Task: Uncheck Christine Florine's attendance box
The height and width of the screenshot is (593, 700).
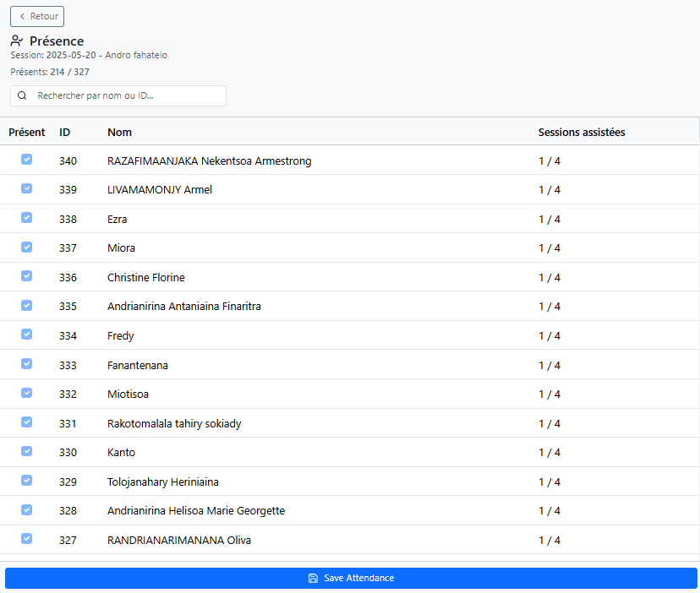Action: point(26,276)
